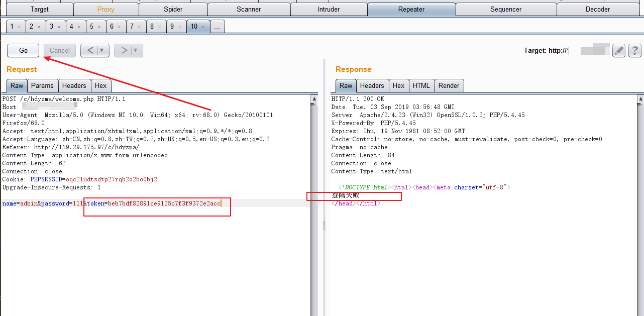Viewport: 644px width, 316px height.
Task: Open the Proxy tab
Action: 105,9
